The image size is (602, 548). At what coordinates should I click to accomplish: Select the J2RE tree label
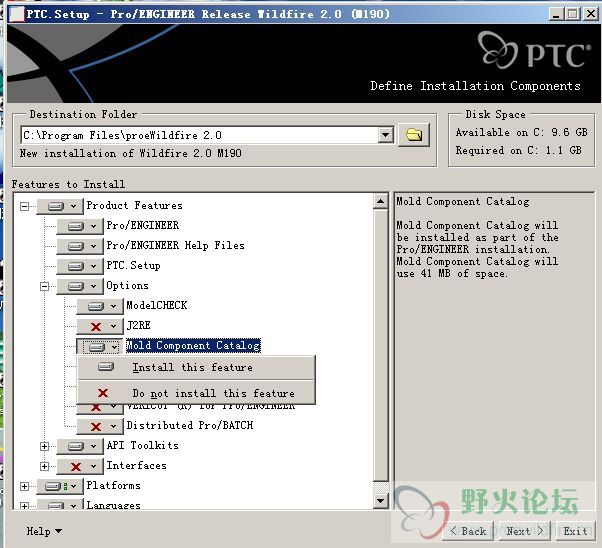click(138, 325)
